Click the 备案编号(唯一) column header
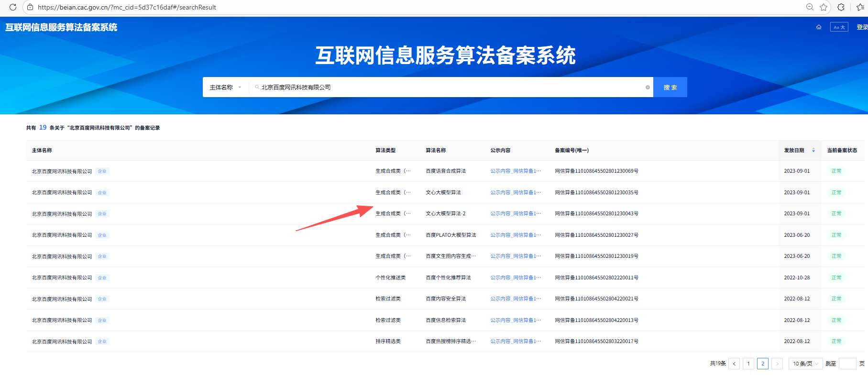Viewport: 868px width, 388px height. (x=571, y=150)
